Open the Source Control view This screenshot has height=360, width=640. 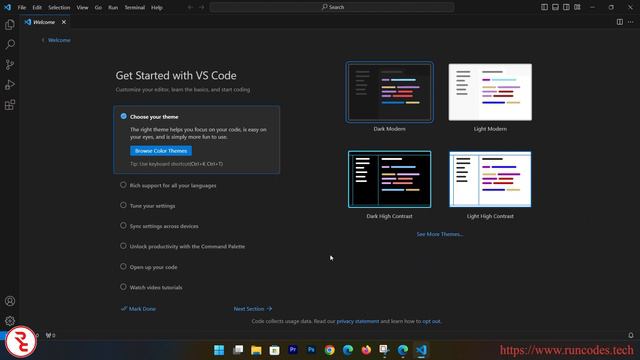tap(10, 64)
